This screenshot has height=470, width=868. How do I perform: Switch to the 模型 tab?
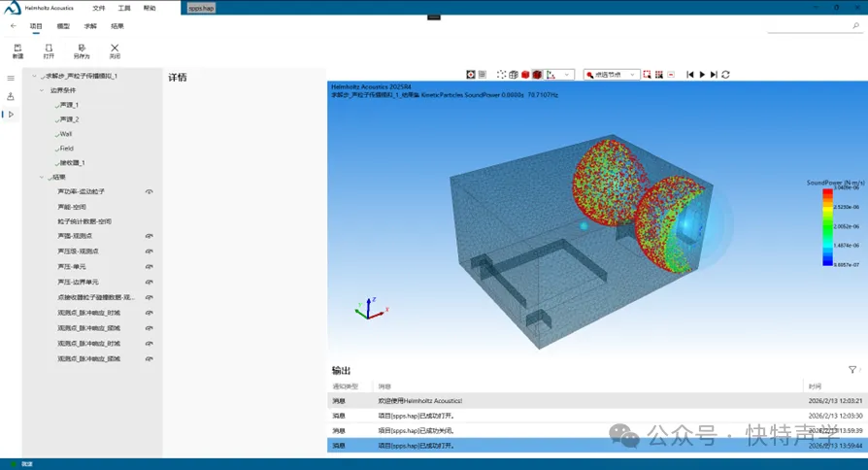point(63,26)
